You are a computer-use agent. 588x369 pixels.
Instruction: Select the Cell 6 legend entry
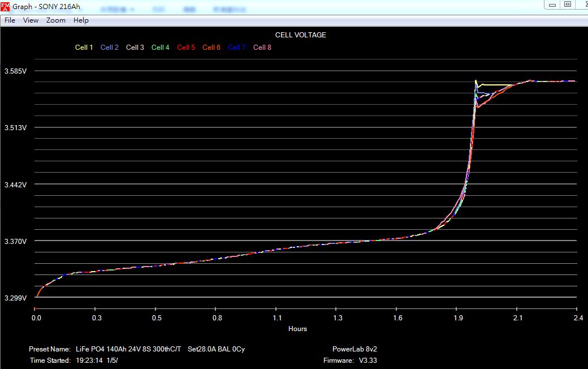(211, 48)
